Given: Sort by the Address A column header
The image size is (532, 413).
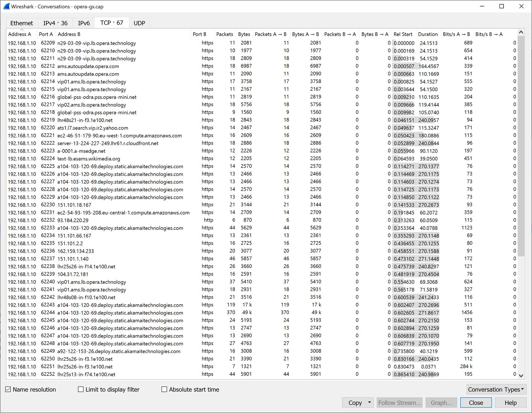Looking at the screenshot, I should [x=22, y=34].
